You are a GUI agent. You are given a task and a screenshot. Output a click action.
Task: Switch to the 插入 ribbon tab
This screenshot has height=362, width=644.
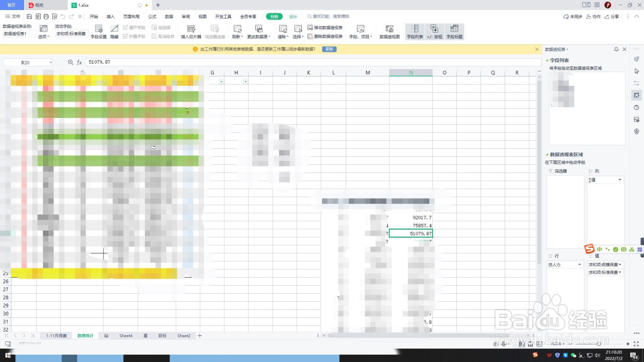(110, 16)
